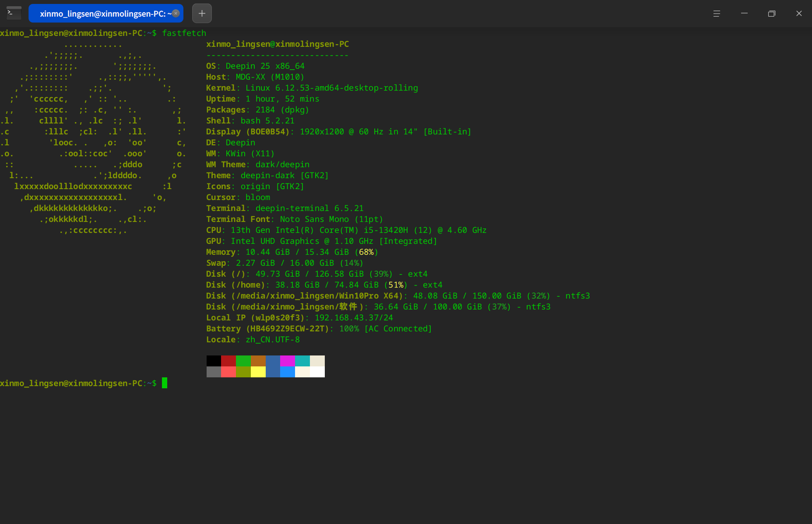The width and height of the screenshot is (812, 524).
Task: Click the GPU Intel UHD Graphics line
Action: tap(322, 241)
